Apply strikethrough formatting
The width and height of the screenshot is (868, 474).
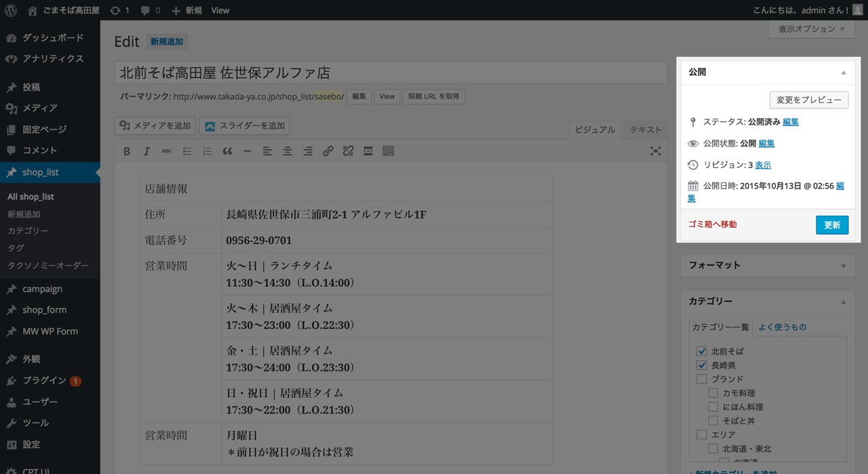(x=167, y=151)
